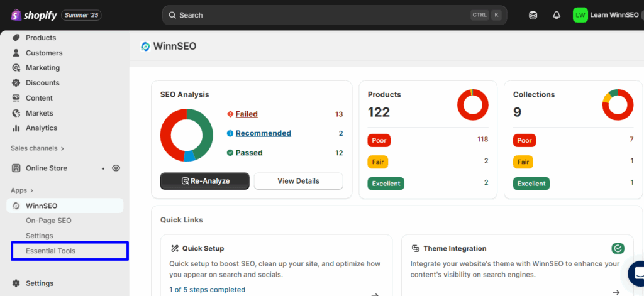This screenshot has height=296, width=644.
Task: Open the chat support bubble
Action: (638, 273)
